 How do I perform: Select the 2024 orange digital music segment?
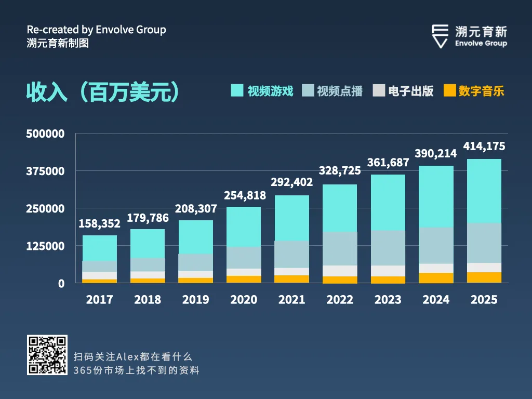[x=436, y=278]
